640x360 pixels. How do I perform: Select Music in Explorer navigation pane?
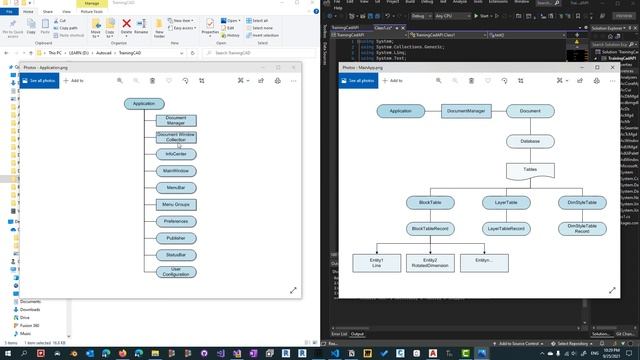[22, 333]
